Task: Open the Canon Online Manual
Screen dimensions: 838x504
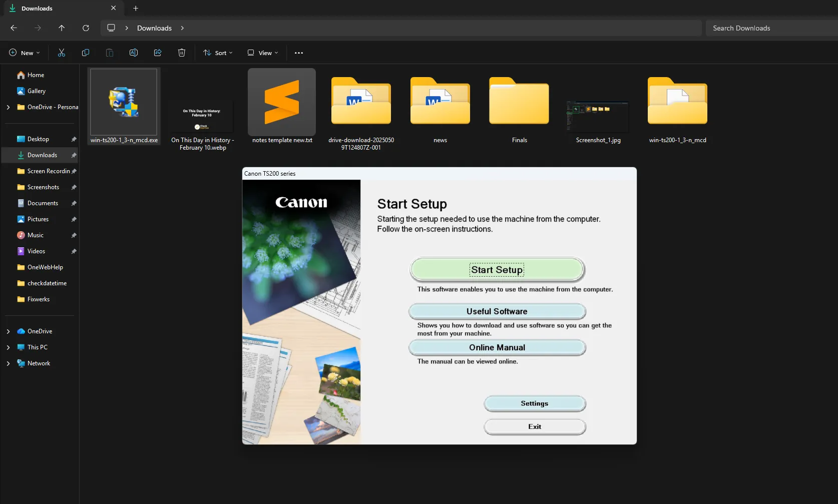Action: [x=496, y=347]
